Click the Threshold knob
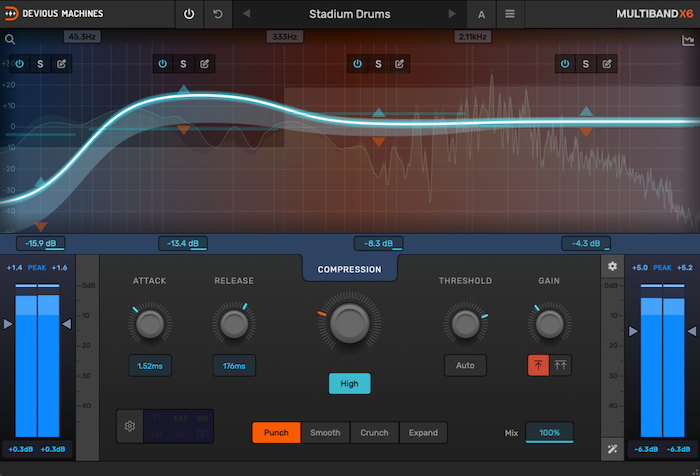This screenshot has width=700, height=476. [x=465, y=324]
